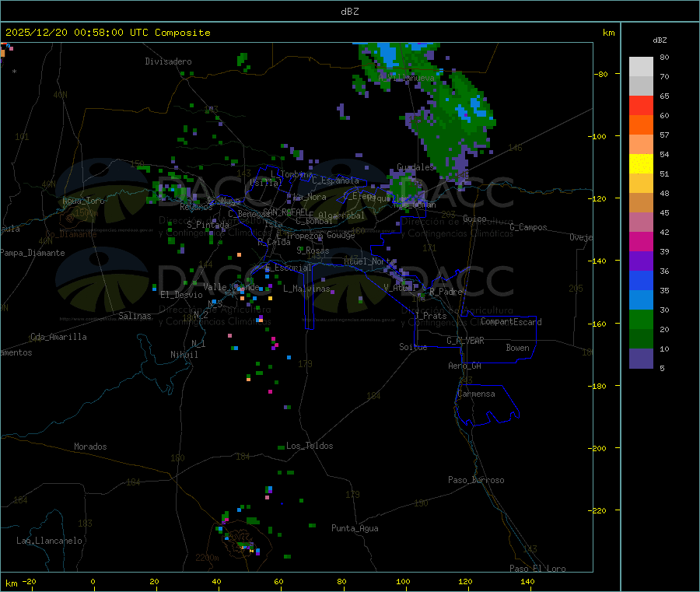
Task: Select the light blue 30-35 dBZ legend swatch
Action: click(641, 300)
